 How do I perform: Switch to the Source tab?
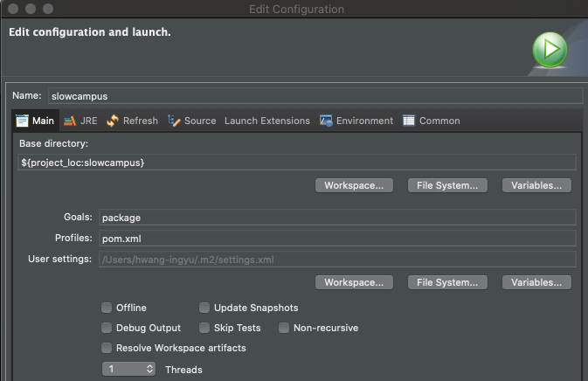click(191, 121)
